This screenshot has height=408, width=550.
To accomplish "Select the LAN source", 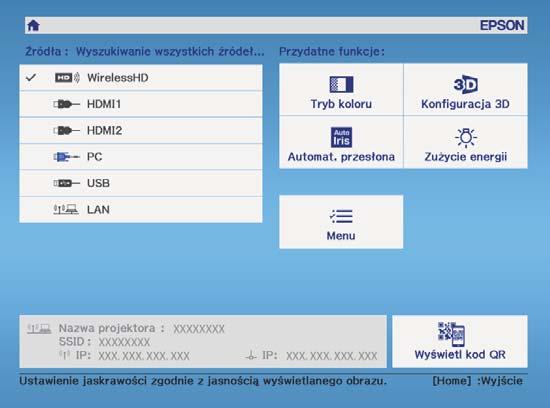I will [141, 209].
